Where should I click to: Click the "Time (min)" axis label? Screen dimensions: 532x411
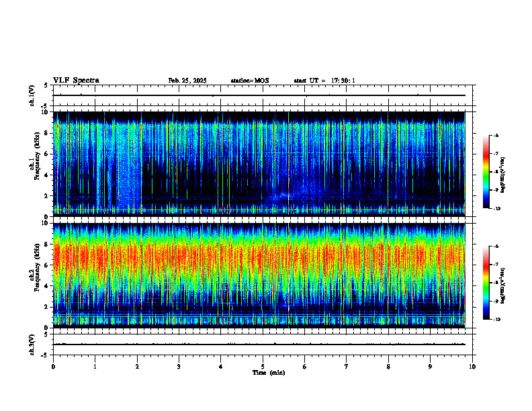[x=269, y=373]
